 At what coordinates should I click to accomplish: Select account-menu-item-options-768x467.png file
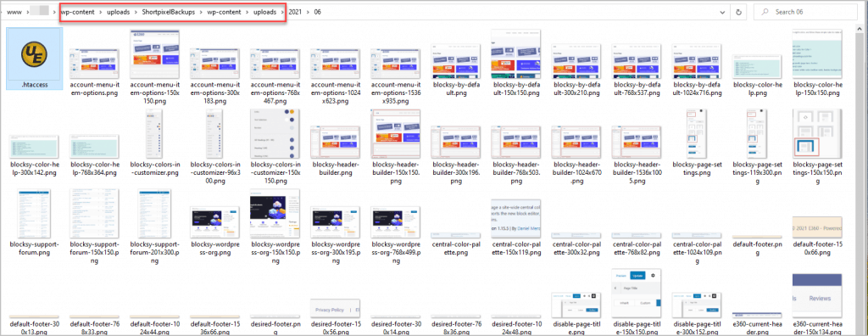coord(275,63)
